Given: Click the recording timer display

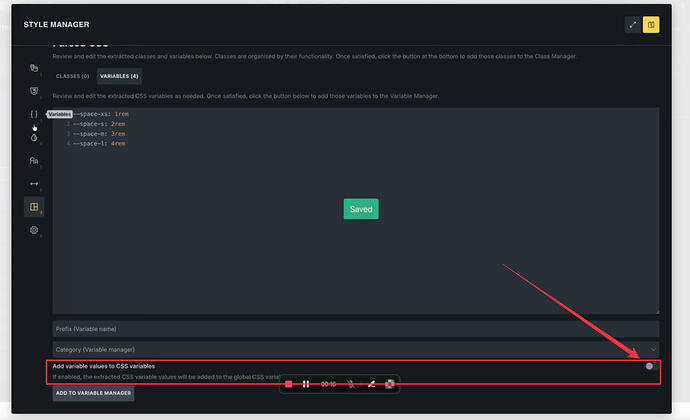Looking at the screenshot, I should [328, 384].
